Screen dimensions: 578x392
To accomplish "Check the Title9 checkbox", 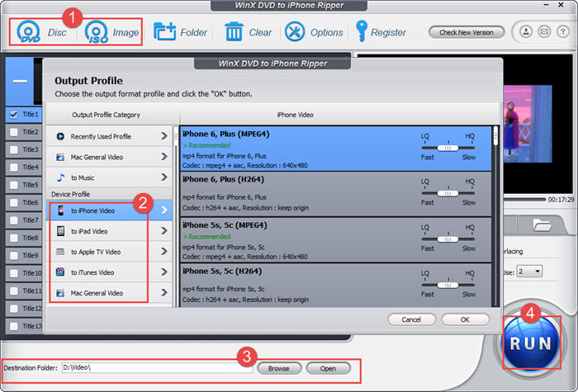I will [x=14, y=255].
